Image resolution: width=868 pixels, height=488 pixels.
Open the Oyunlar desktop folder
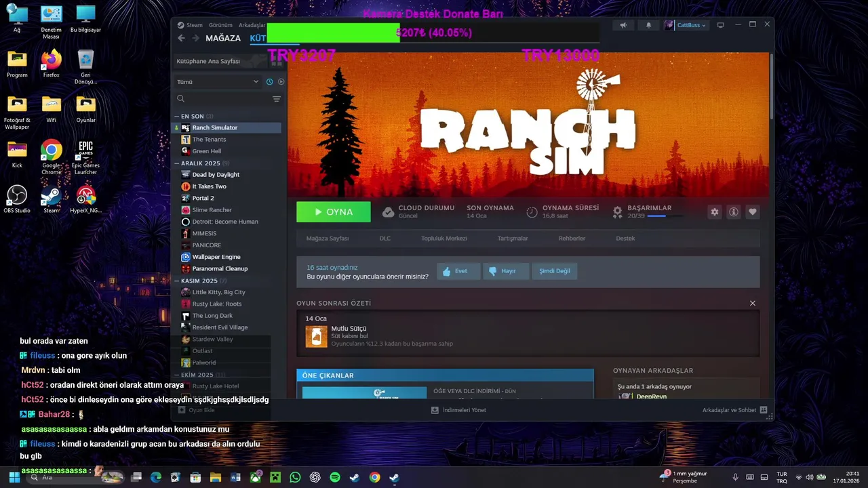pos(85,110)
